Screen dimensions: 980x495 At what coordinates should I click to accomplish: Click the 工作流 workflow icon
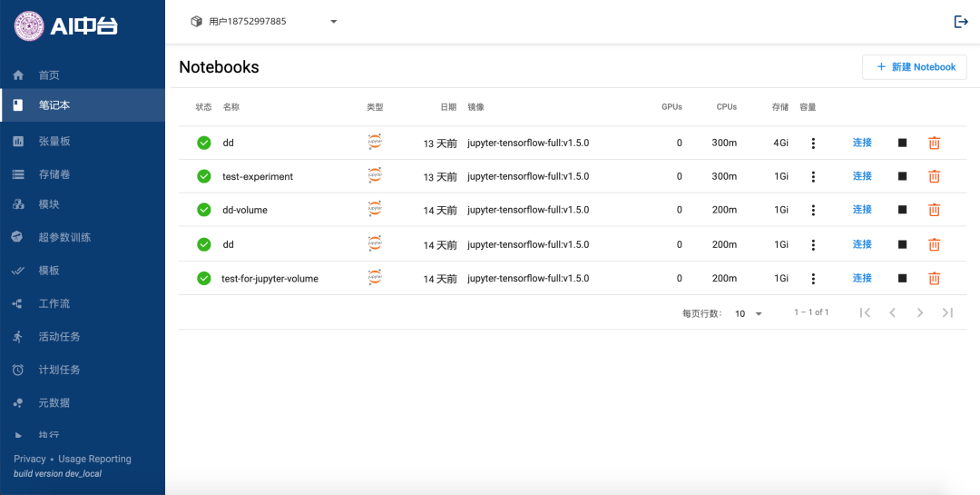[x=18, y=303]
